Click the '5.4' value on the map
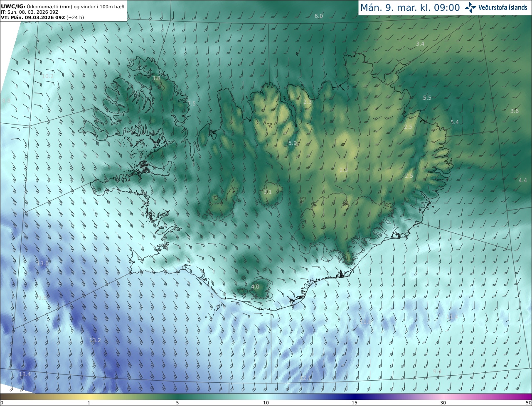Screen dimensions: 532x406 (x=455, y=122)
